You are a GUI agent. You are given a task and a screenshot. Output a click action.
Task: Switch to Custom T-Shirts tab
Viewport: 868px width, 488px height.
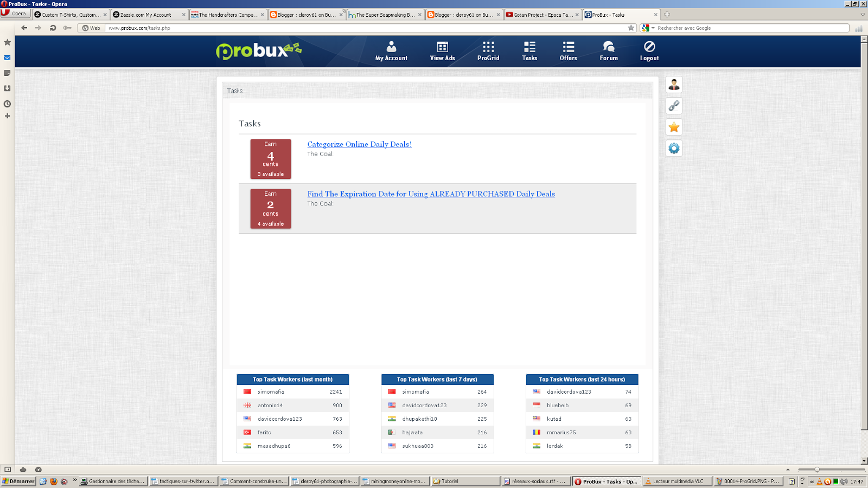coord(71,15)
